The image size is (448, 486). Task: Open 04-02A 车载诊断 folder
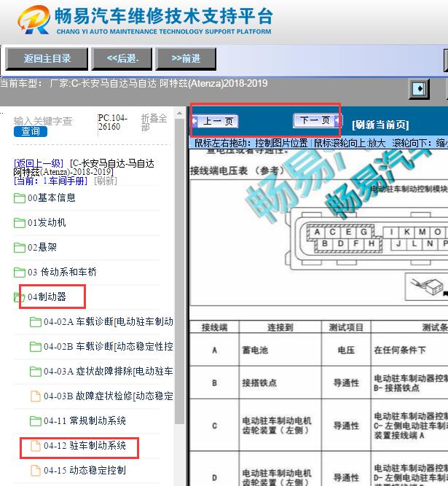(108, 322)
